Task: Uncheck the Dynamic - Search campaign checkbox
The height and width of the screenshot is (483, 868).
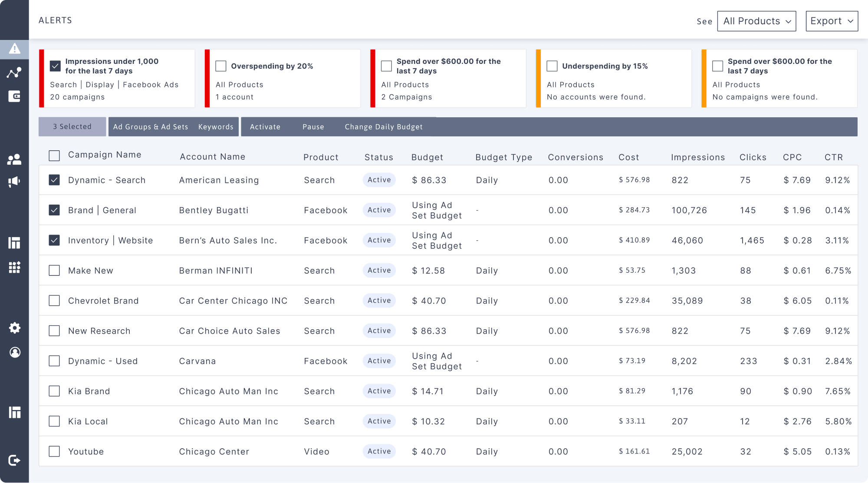Action: click(54, 180)
